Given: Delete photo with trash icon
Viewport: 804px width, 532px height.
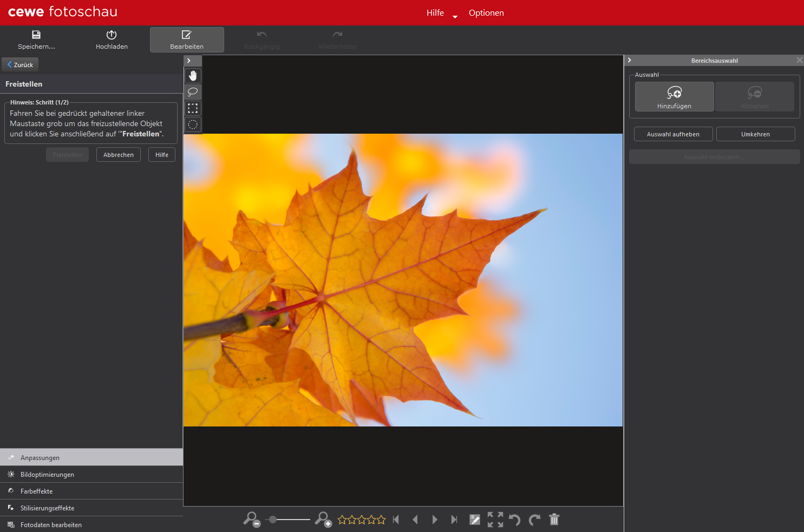Looking at the screenshot, I should point(554,520).
